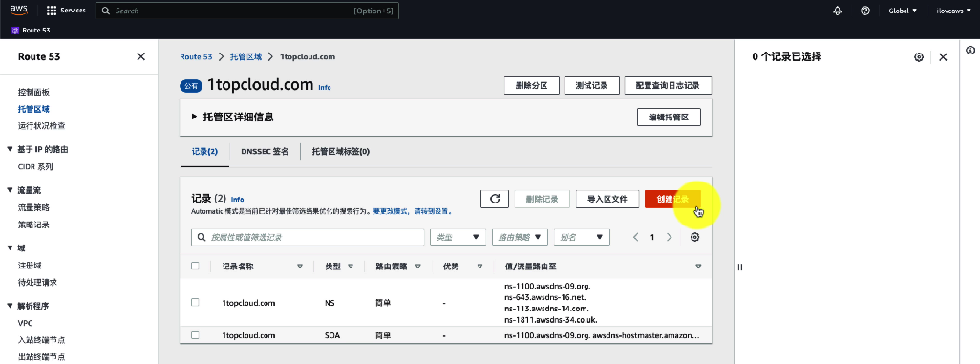The image size is (980, 364).
Task: Sort by 路由策略 column arrow
Action: point(417,267)
